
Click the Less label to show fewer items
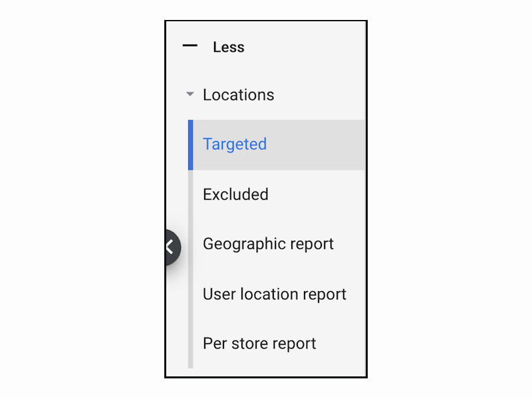[x=229, y=47]
